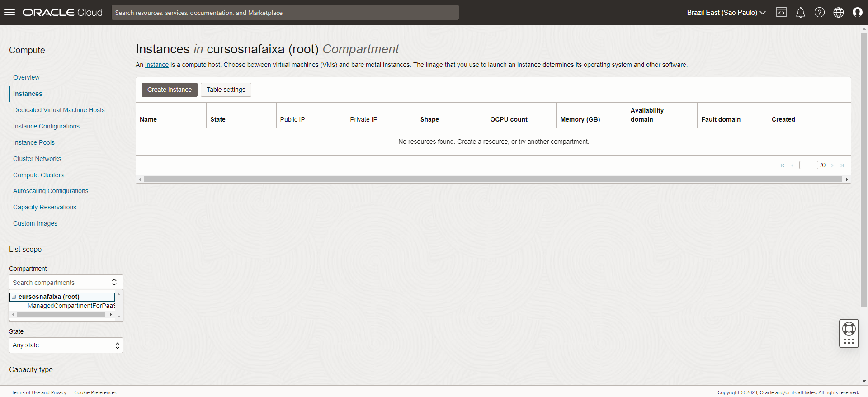The width and height of the screenshot is (868, 397).
Task: Open Dedicated Virtual Machine Hosts
Action: tap(59, 110)
